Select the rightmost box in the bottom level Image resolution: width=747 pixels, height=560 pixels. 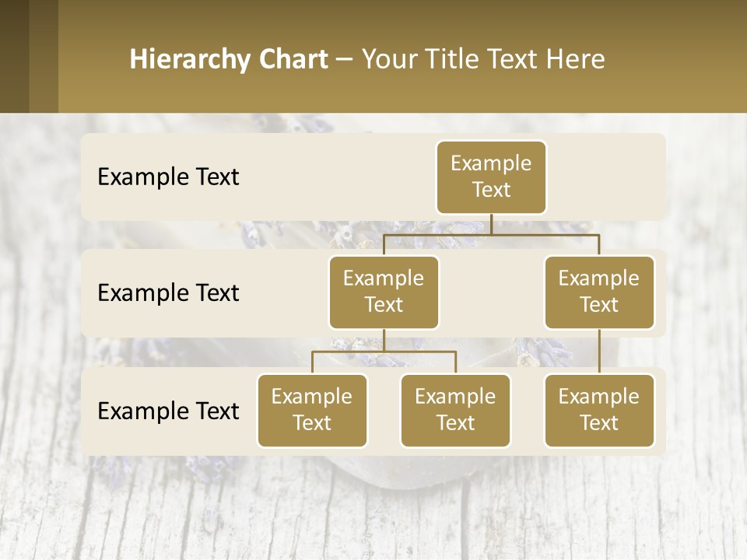click(x=599, y=410)
